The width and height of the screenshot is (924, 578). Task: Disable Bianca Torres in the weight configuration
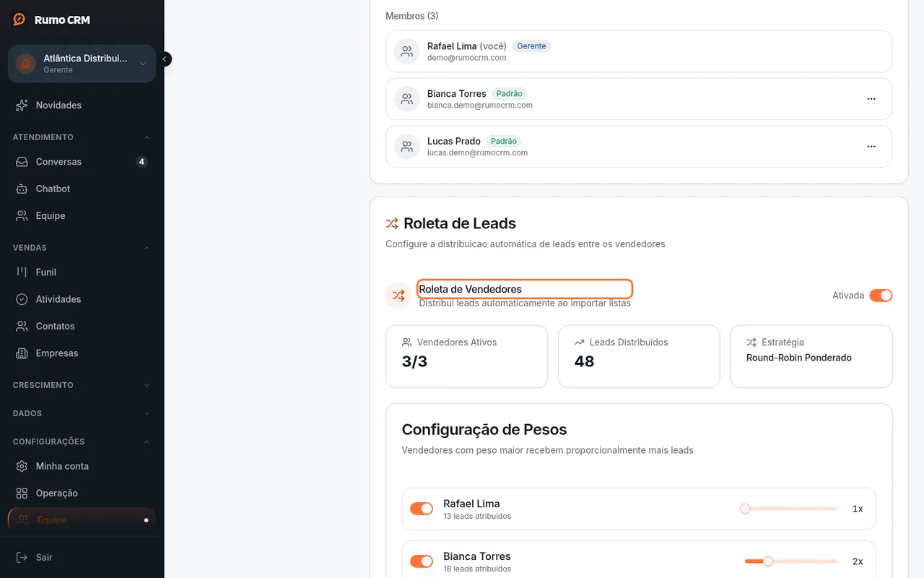(422, 561)
